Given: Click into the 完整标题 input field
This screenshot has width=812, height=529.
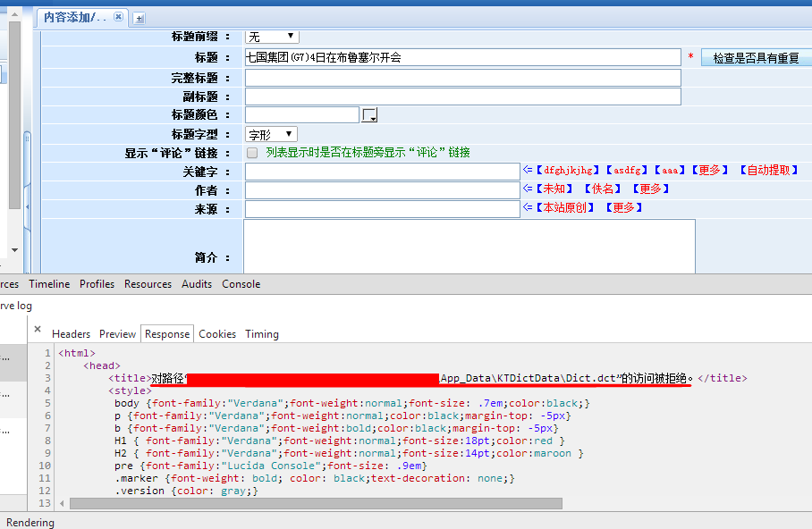Looking at the screenshot, I should (x=462, y=78).
